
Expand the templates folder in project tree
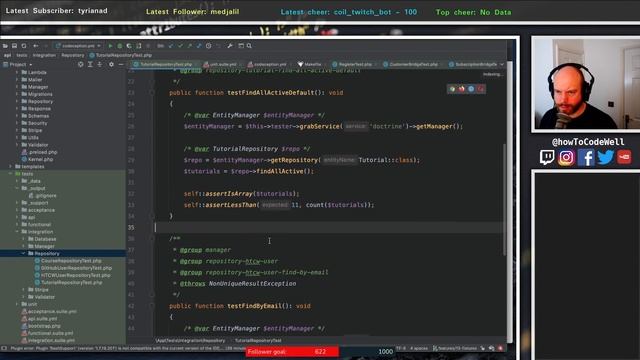(11, 167)
